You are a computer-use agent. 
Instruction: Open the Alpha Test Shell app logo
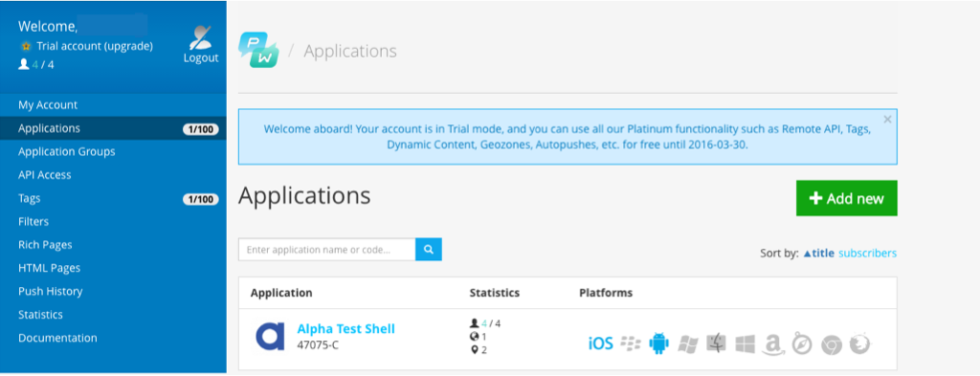270,336
